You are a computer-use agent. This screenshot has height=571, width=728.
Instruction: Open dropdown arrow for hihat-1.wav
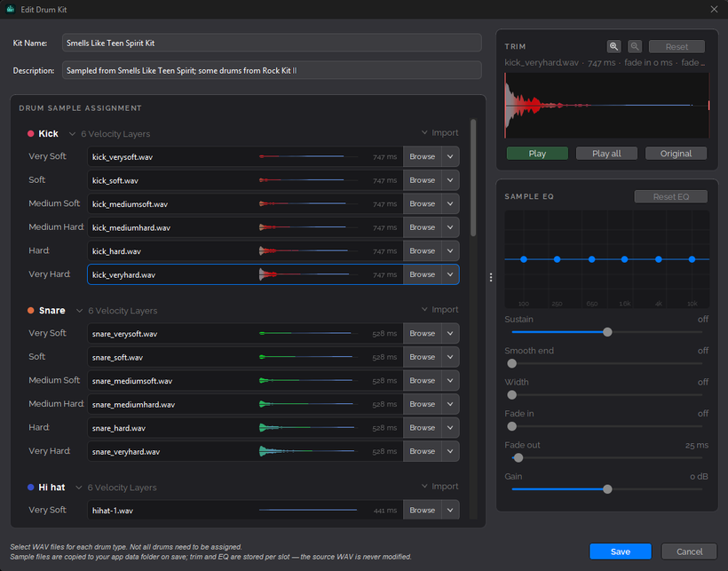tap(450, 511)
